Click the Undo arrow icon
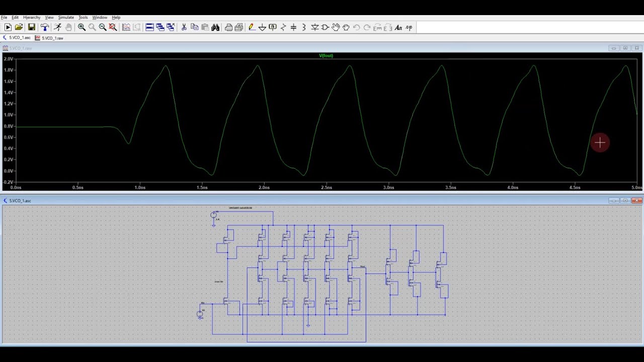 [357, 27]
